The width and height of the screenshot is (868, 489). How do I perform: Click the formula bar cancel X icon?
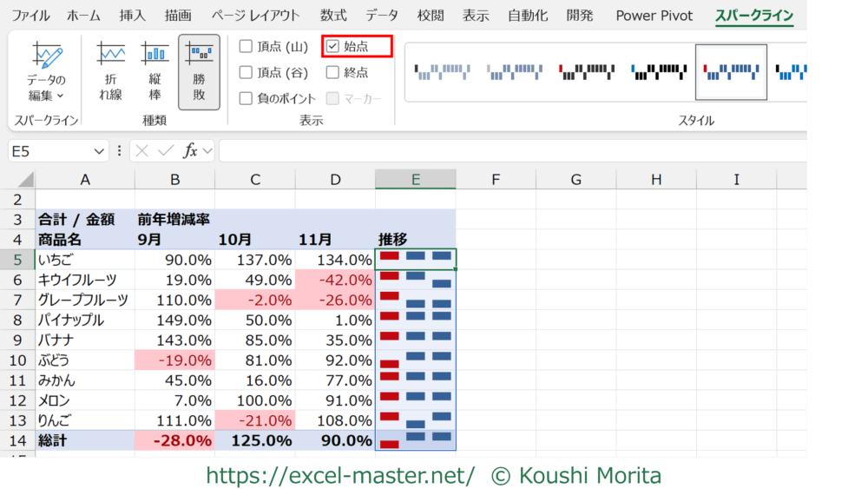pos(142,151)
